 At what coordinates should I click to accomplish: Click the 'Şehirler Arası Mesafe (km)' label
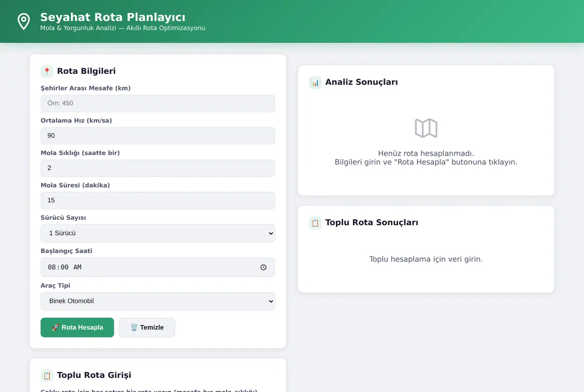pyautogui.click(x=86, y=88)
